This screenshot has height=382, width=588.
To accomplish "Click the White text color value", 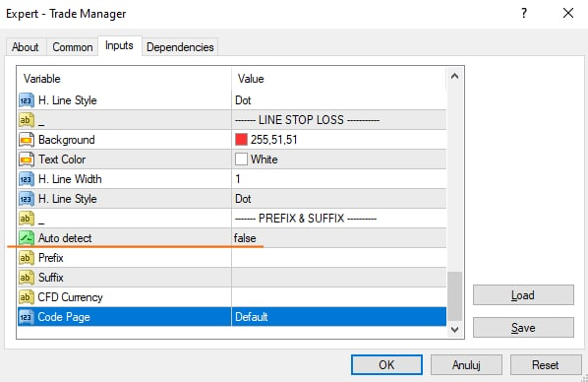I will pyautogui.click(x=265, y=159).
